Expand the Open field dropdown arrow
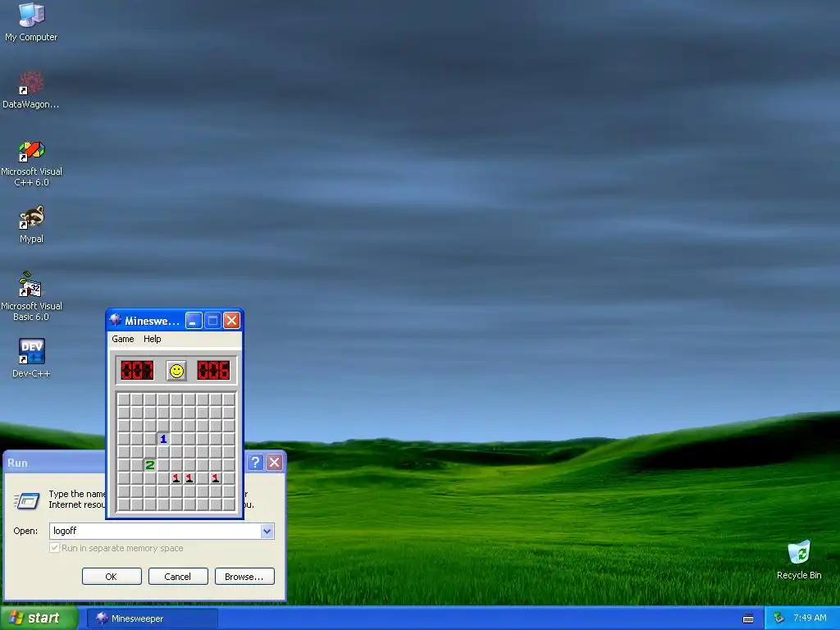The image size is (840, 630). [267, 531]
